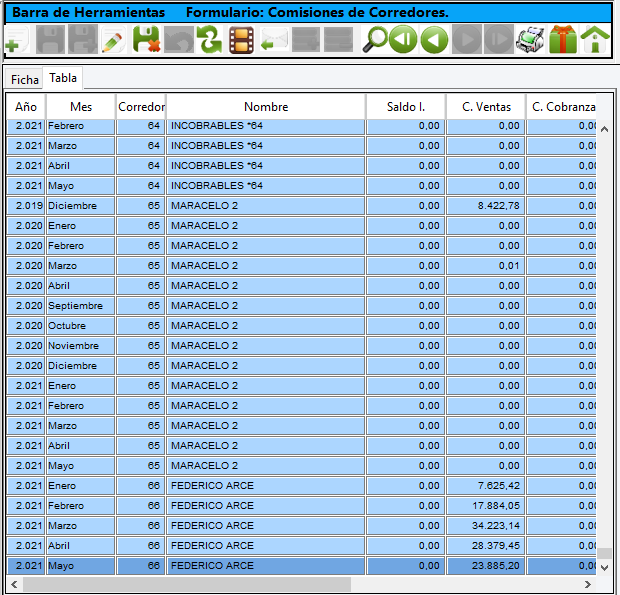Screen dimensions: 620x595
Task: Click the green floppy icon with red X
Action: click(x=146, y=40)
